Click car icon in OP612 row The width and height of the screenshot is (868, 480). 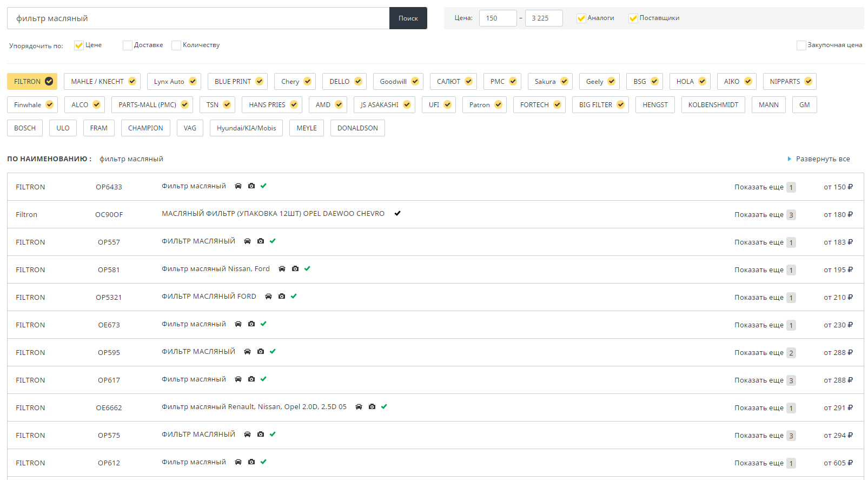point(238,462)
